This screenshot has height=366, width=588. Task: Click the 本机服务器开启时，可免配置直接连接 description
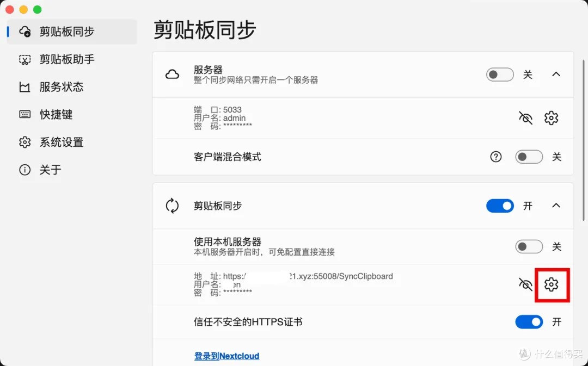(x=264, y=252)
